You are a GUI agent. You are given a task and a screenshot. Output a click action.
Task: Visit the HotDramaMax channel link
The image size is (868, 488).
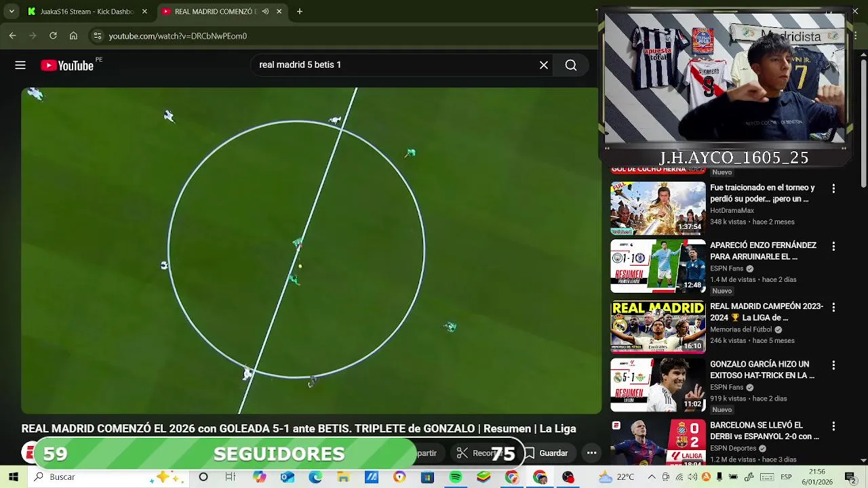click(732, 211)
